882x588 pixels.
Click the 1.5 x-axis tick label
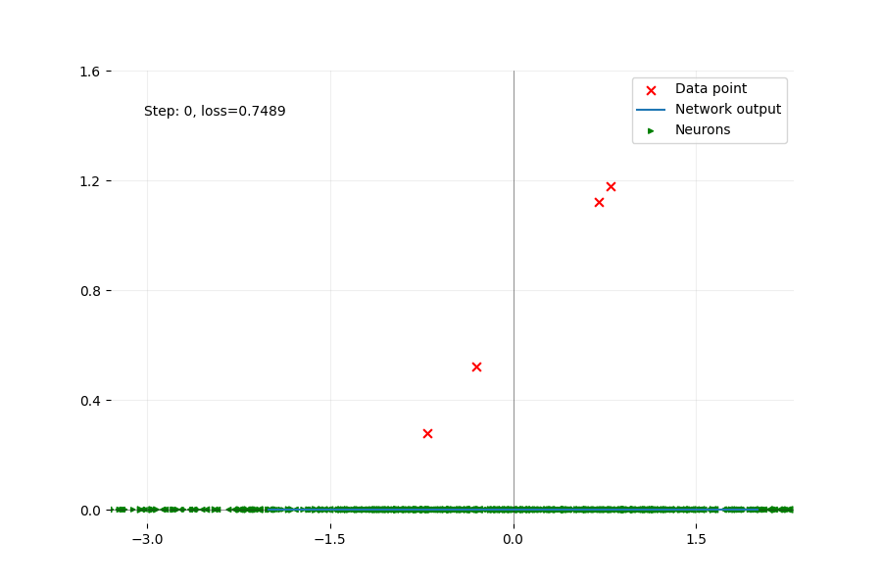click(x=696, y=540)
